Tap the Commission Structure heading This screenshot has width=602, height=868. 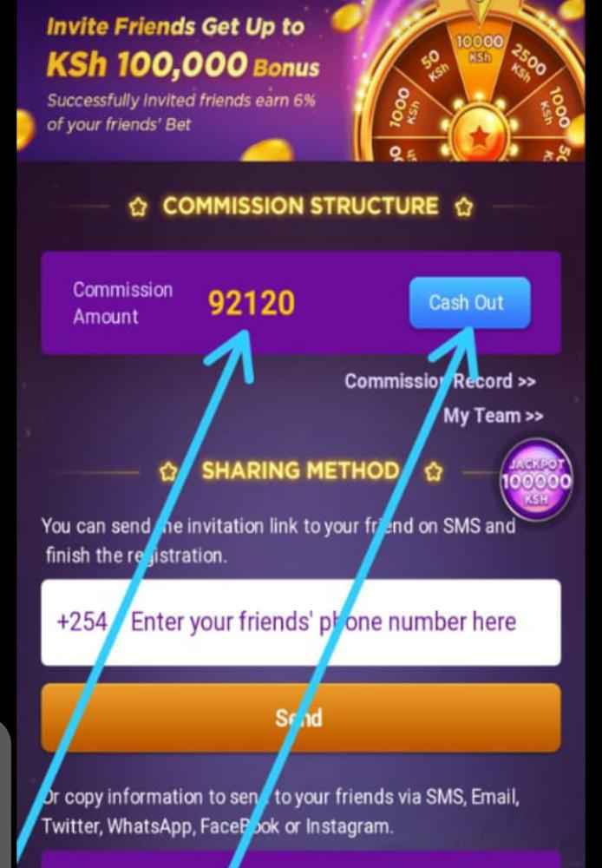300,206
